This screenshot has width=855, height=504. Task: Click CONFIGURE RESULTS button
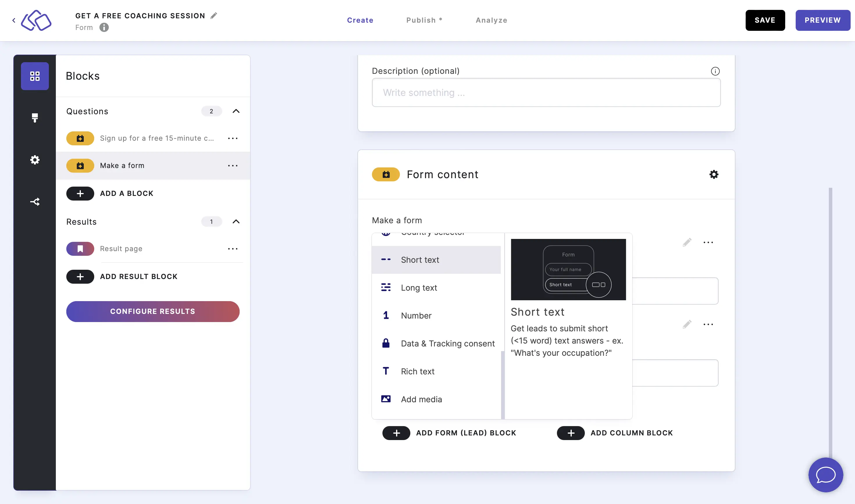(153, 311)
